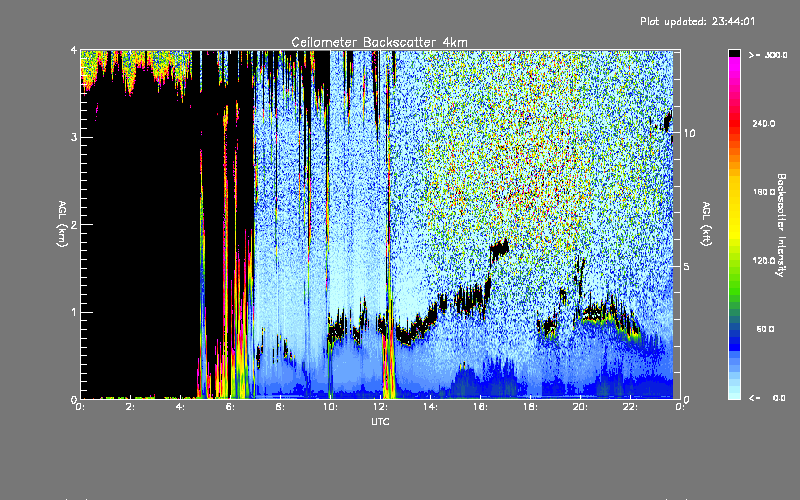The height and width of the screenshot is (500, 800).
Task: Click the 'AGL (kft)' axis label
Action: point(707,224)
